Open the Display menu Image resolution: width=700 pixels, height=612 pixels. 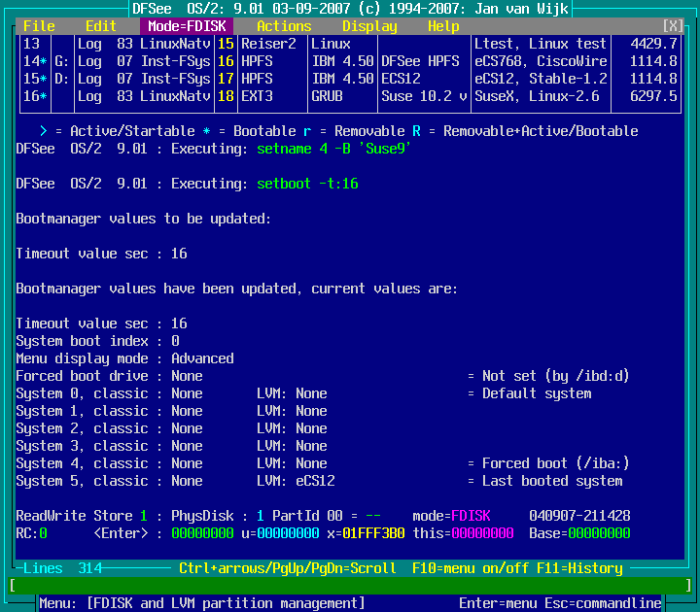[x=369, y=26]
